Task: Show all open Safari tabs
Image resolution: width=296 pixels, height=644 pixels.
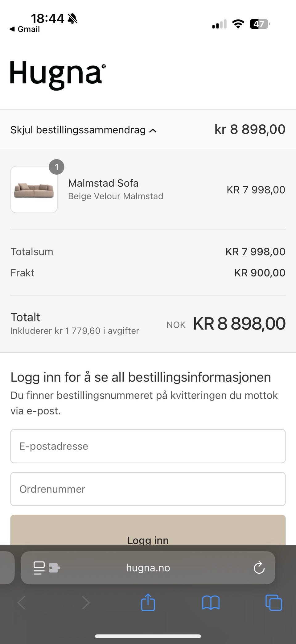Action: click(x=273, y=603)
